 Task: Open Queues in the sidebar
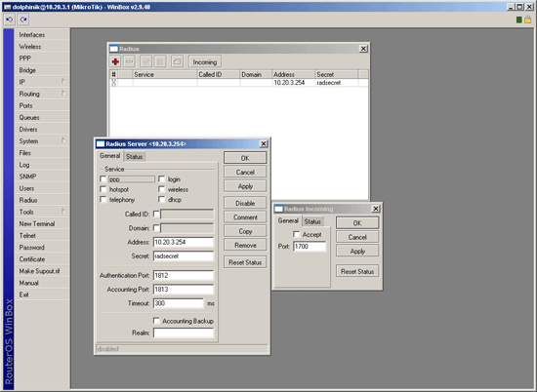point(41,117)
